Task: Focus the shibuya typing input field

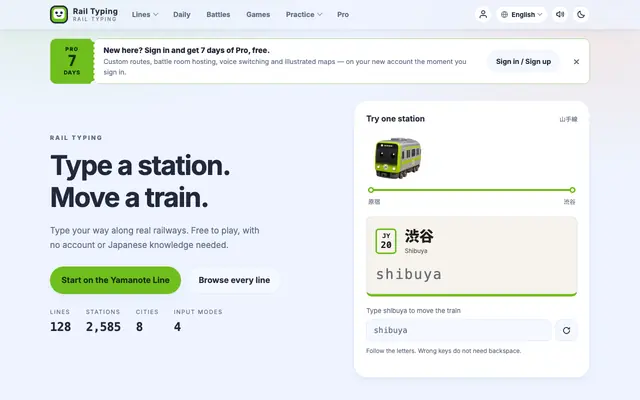Action: pos(459,330)
